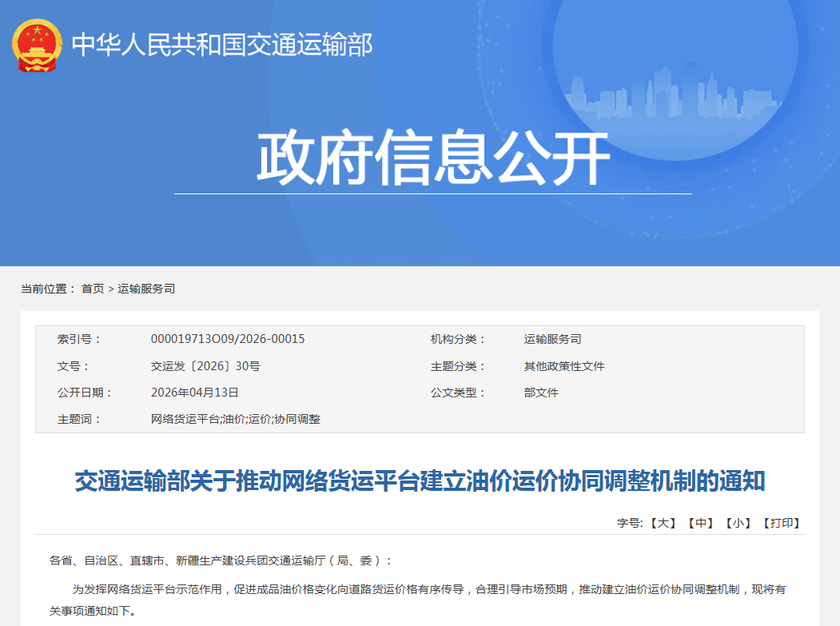Set font size to 【中】
The height and width of the screenshot is (626, 840).
pos(701,523)
